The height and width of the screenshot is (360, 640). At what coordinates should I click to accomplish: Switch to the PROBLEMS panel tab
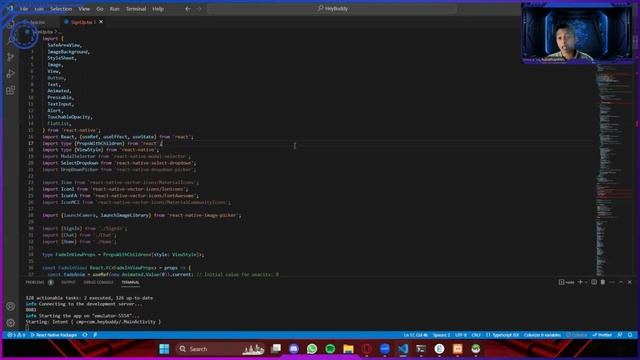tap(35, 282)
